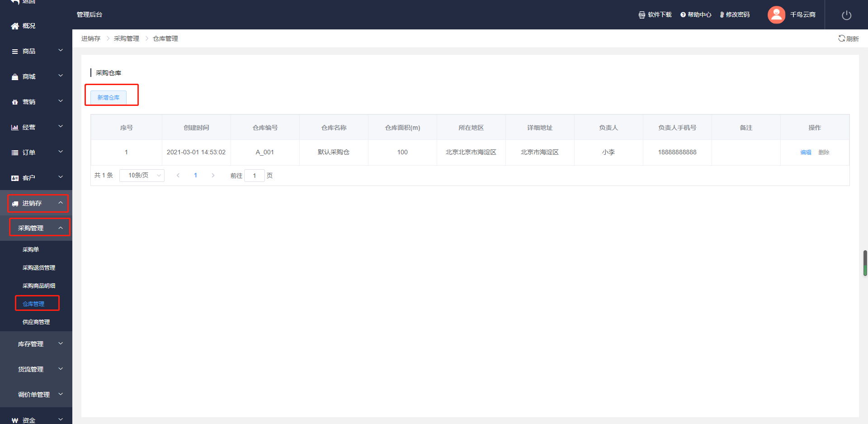Expand the 商品 menu chevron

[61, 51]
